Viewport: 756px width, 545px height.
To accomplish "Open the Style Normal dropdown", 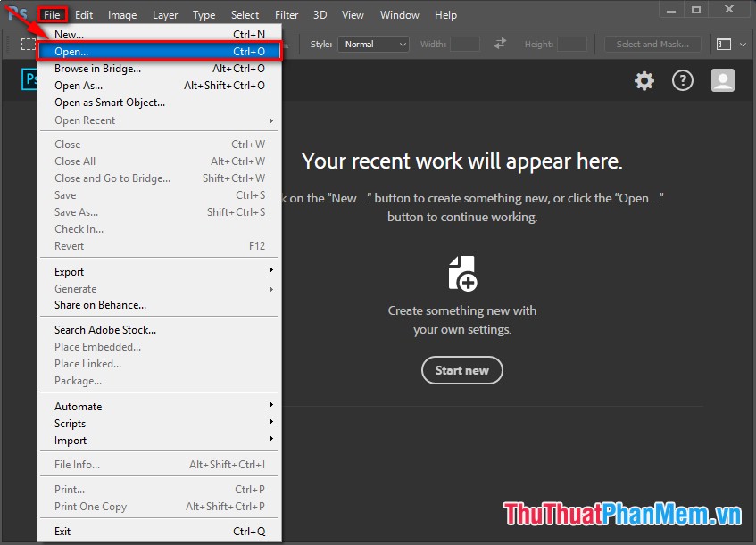I will click(374, 45).
